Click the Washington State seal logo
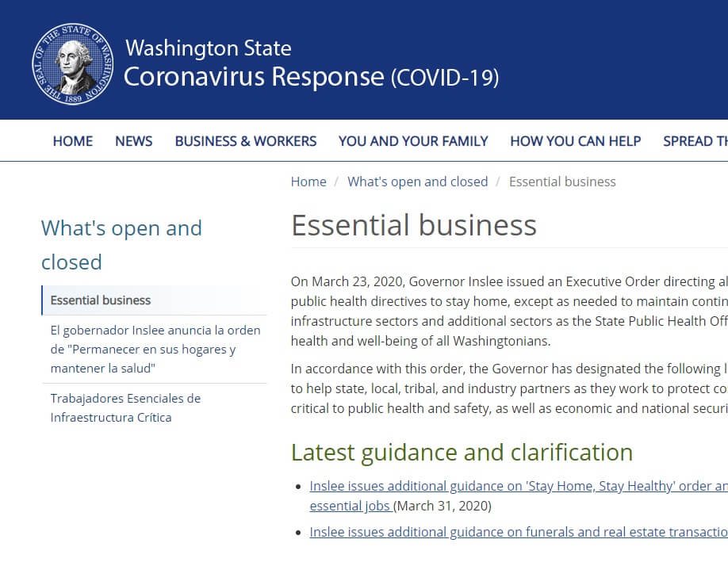The height and width of the screenshot is (562, 728). click(x=73, y=63)
